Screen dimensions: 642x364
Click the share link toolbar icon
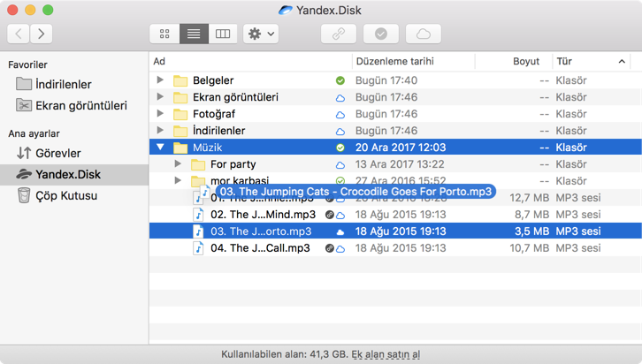(338, 34)
